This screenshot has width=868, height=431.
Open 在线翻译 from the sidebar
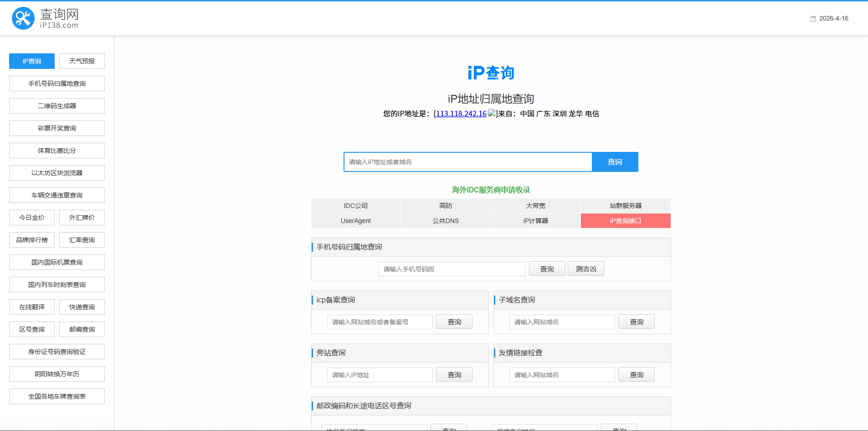[31, 306]
